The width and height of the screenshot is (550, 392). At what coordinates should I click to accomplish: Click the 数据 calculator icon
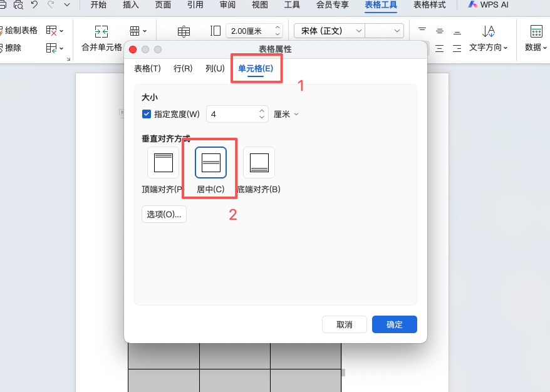(536, 31)
